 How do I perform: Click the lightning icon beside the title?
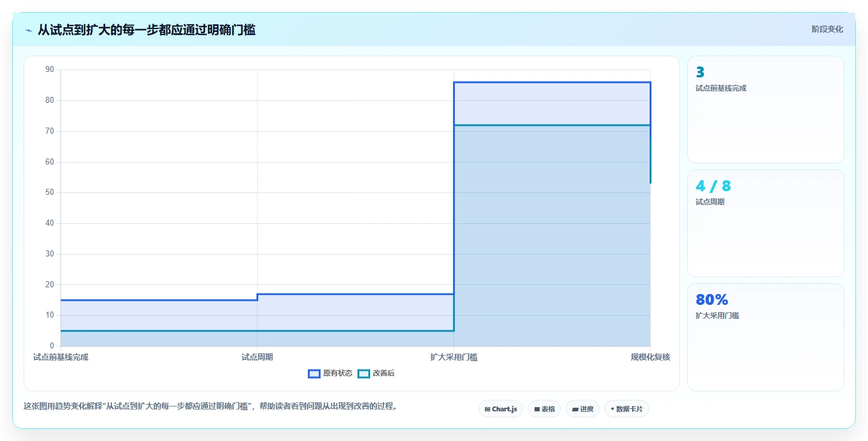click(28, 30)
